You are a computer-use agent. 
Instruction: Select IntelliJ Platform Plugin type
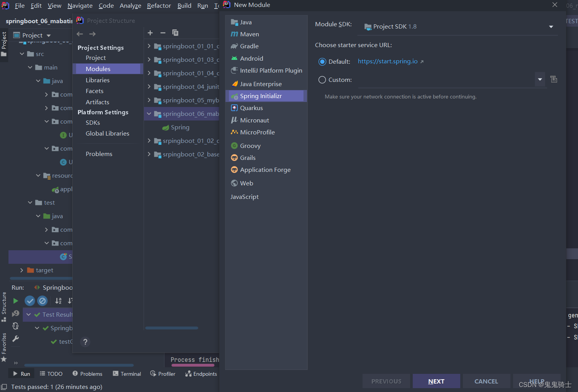[x=266, y=70]
